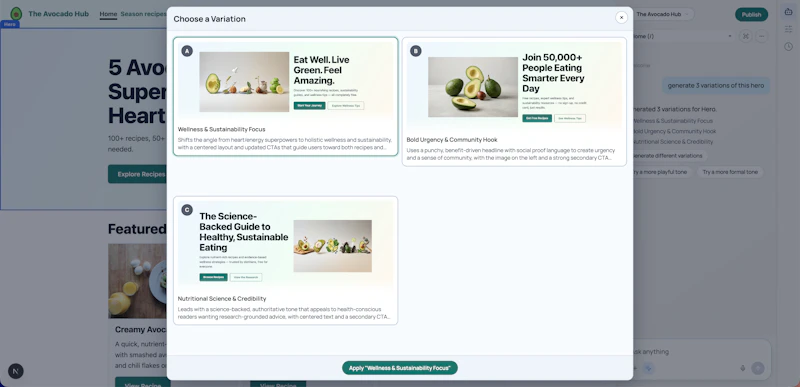This screenshot has height=387, width=800.
Task: Open the Home nav link behind the dialog
Action: (x=108, y=14)
